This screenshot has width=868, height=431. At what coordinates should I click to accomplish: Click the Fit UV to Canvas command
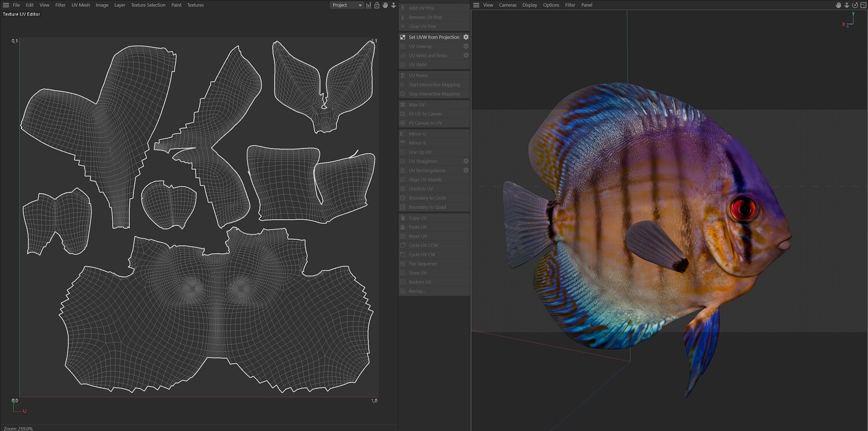(x=425, y=114)
